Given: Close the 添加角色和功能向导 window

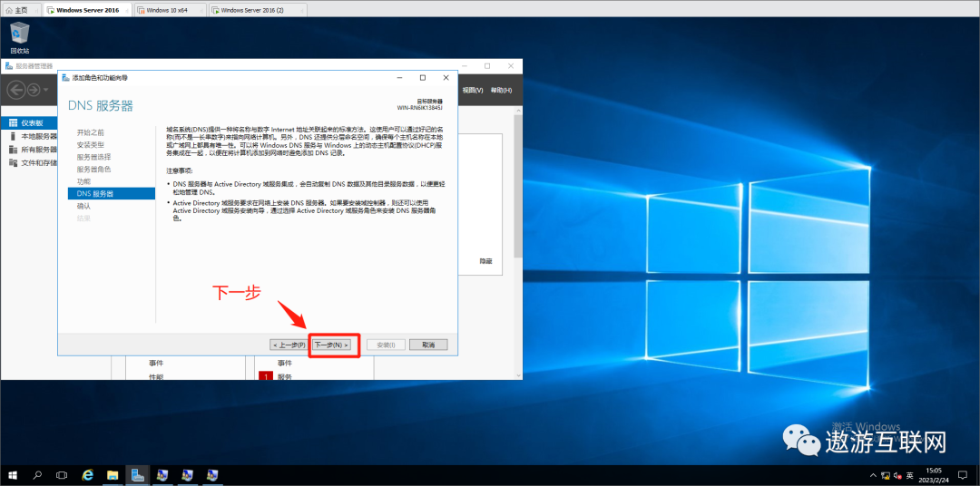Looking at the screenshot, I should click(x=446, y=77).
